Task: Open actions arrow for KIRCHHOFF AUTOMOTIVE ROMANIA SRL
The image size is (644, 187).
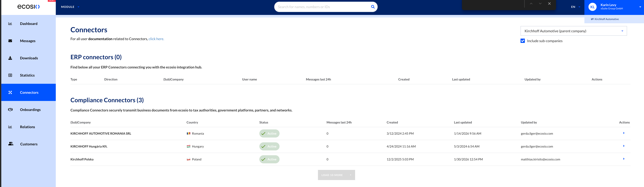Action: pos(624,133)
